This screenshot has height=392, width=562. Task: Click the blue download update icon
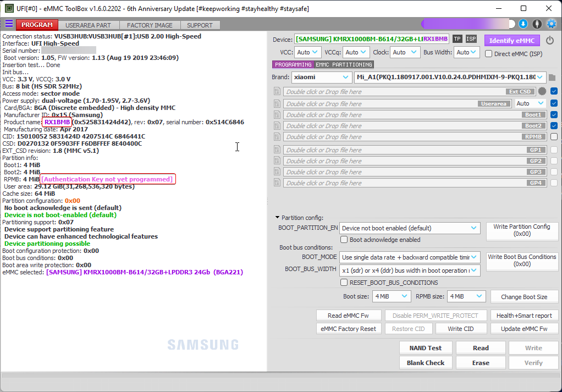coord(523,24)
